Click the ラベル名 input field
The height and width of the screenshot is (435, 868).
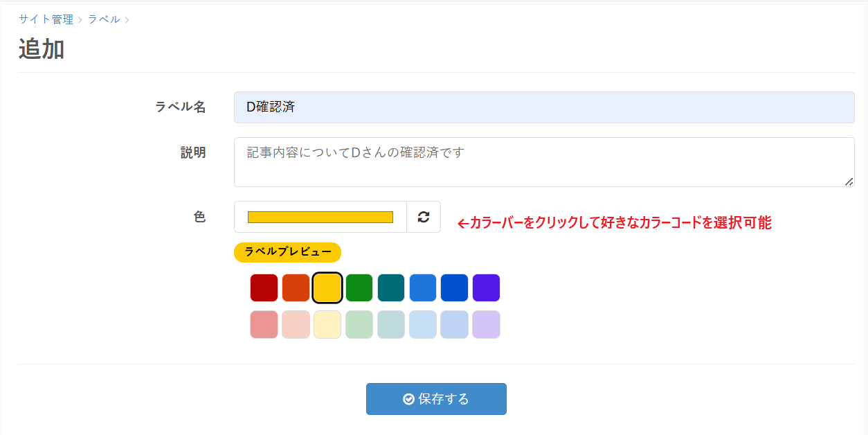click(x=544, y=107)
